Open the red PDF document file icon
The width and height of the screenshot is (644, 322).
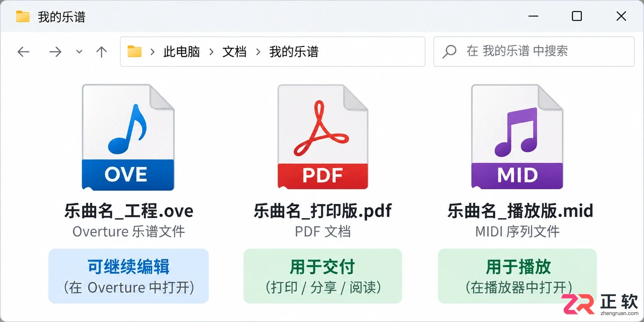pos(322,137)
